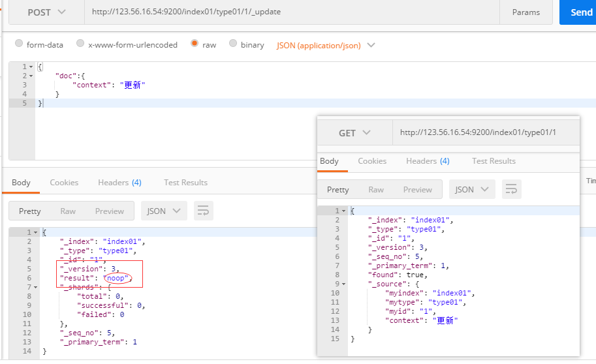The height and width of the screenshot is (364, 596).
Task: Click the "successful": 0 line
Action: pyautogui.click(x=111, y=305)
